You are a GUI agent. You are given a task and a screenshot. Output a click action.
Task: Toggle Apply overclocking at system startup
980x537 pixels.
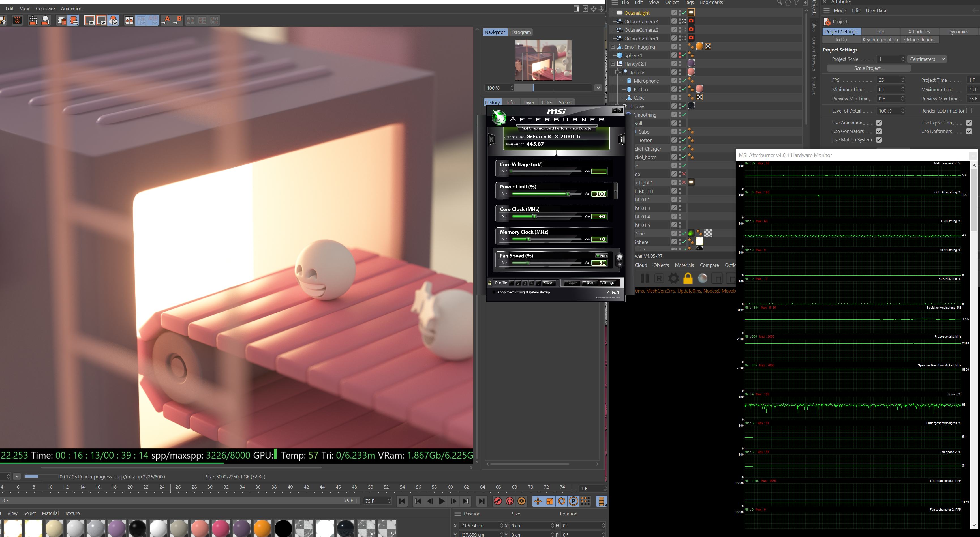(494, 293)
